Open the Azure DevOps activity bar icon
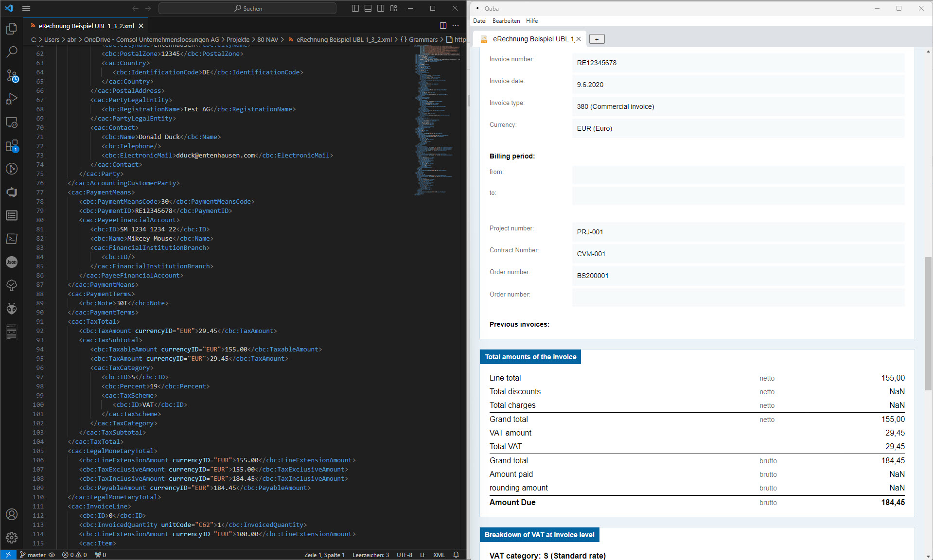This screenshot has height=560, width=933. [x=12, y=192]
